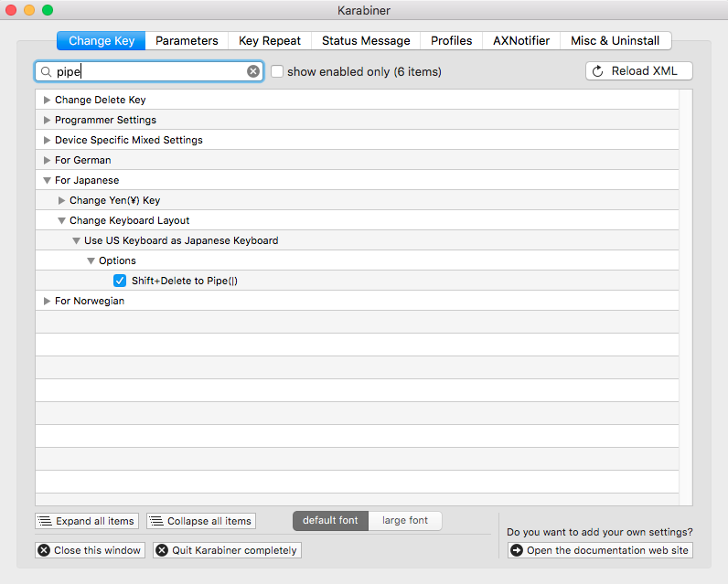This screenshot has width=728, height=584.
Task: Click Quit Karabiner completely
Action: click(x=227, y=550)
